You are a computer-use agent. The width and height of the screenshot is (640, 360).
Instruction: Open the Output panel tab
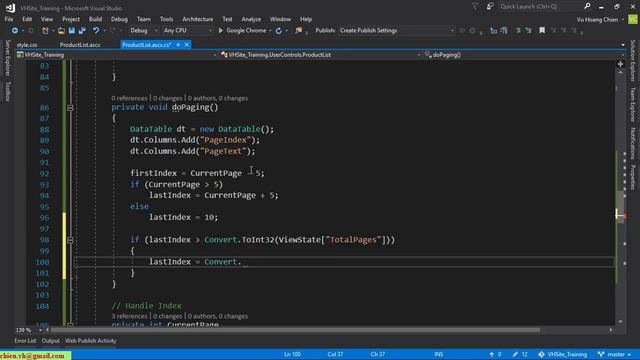tap(51, 341)
